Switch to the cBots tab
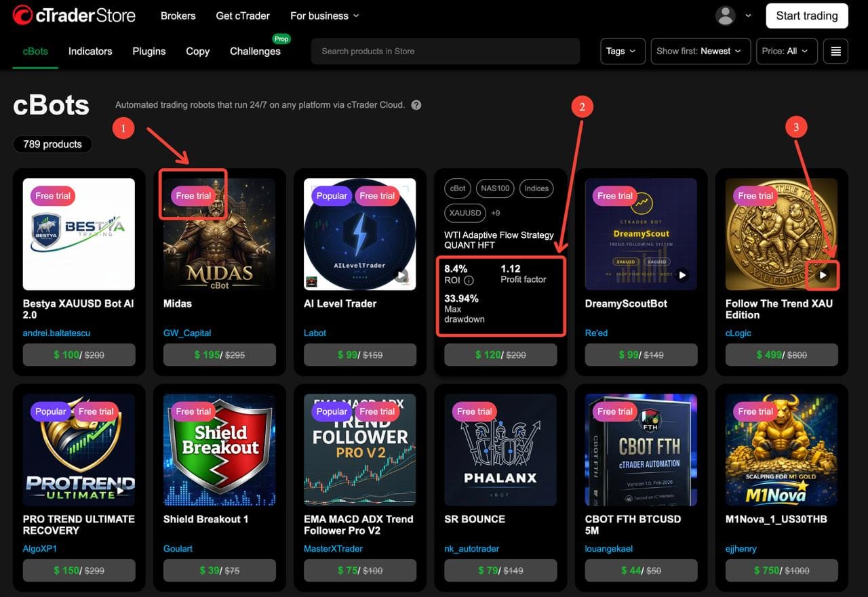Viewport: 868px width, 597px height. 35,51
